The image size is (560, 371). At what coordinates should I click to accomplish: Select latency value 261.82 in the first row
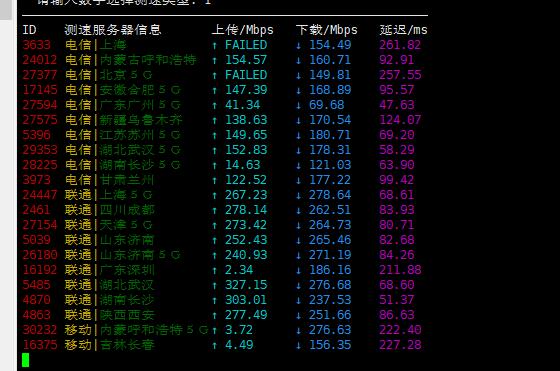coord(400,45)
